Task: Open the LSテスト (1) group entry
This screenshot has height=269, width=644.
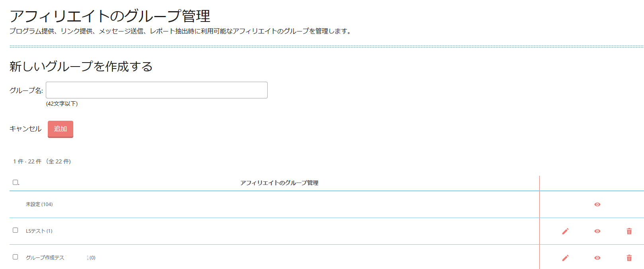Action: [x=39, y=231]
